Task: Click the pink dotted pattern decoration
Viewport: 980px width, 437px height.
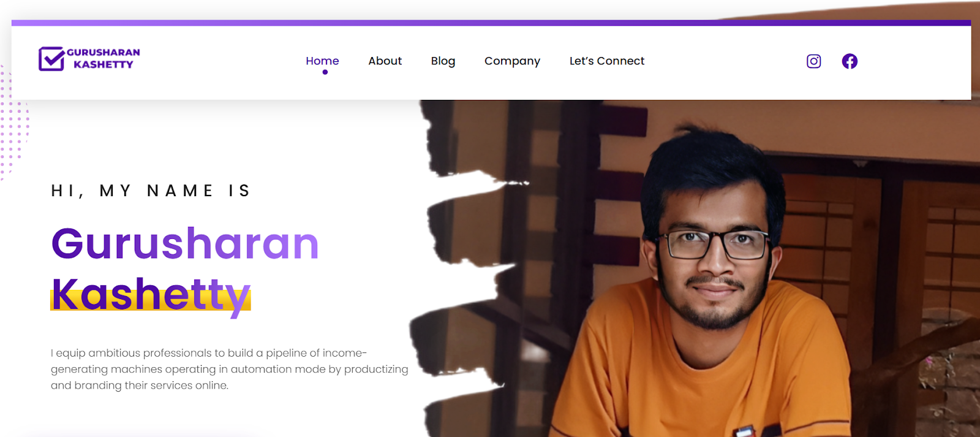Action: click(x=13, y=123)
